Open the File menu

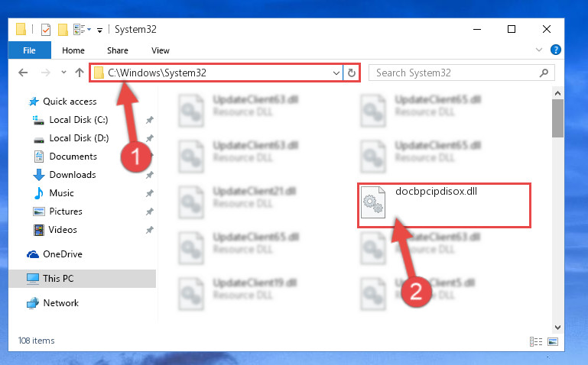[x=29, y=50]
